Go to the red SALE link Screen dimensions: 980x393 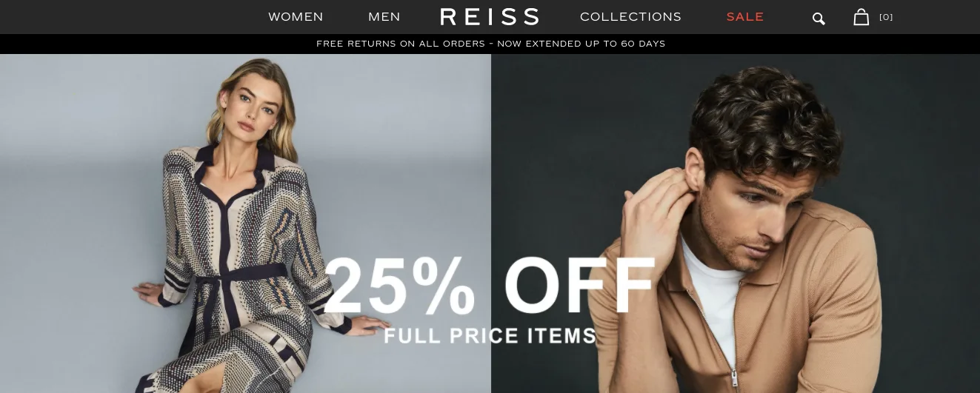745,17
